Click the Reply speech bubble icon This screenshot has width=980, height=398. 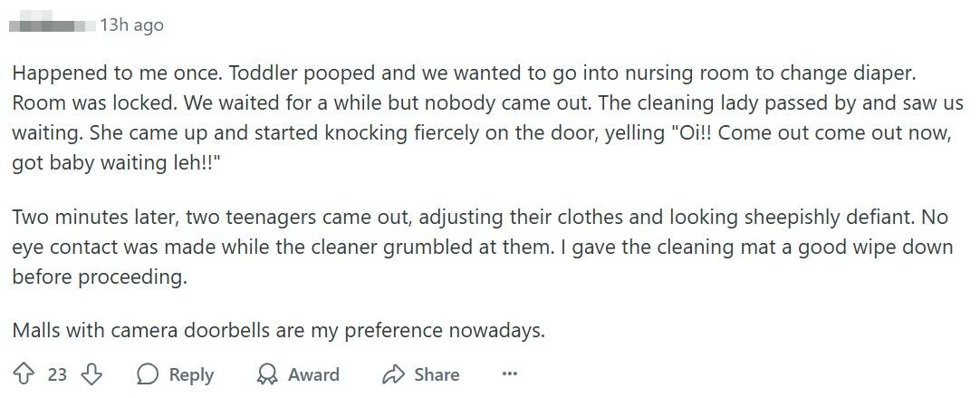click(x=148, y=374)
